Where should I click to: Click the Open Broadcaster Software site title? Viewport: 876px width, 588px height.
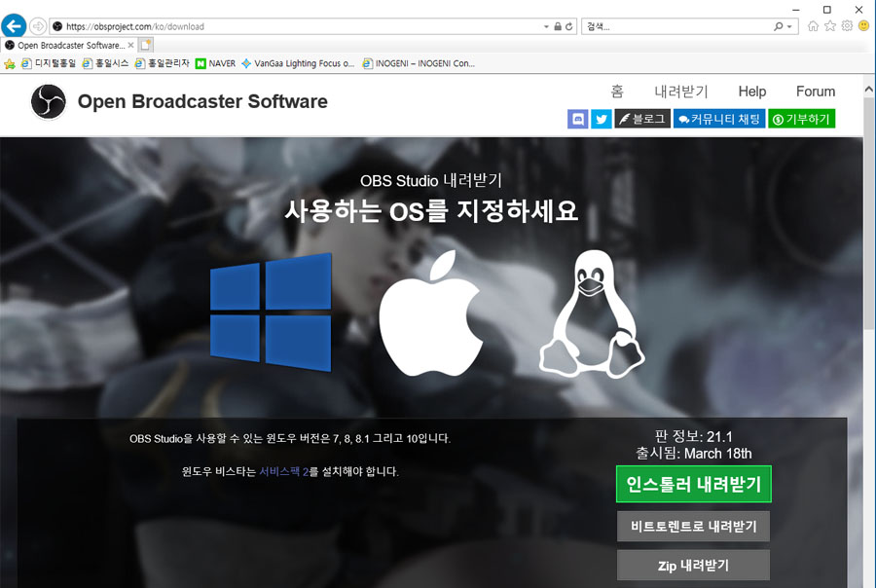[202, 101]
